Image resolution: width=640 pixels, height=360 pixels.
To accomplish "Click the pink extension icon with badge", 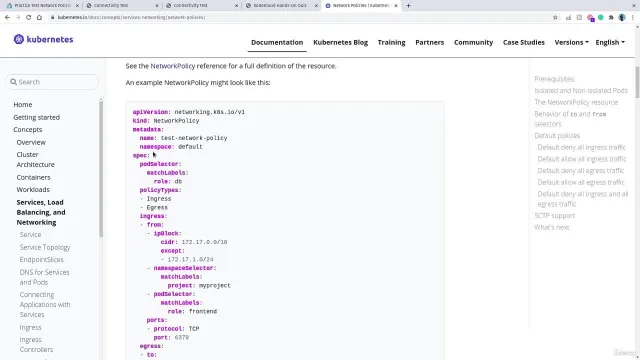I will coord(590,18).
